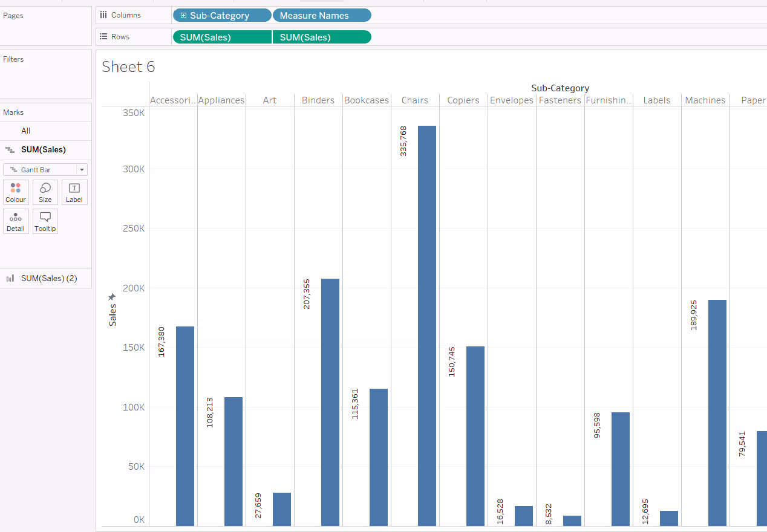
Task: Select the Measure Names pill in Columns
Action: (322, 16)
